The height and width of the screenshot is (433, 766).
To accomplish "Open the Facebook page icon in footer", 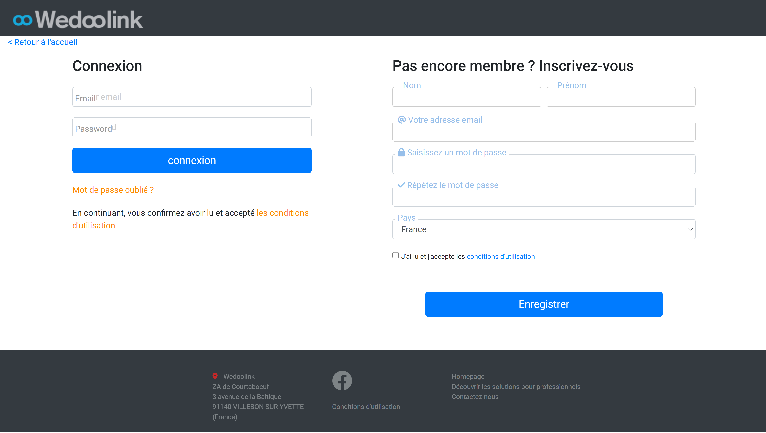I will [x=342, y=381].
